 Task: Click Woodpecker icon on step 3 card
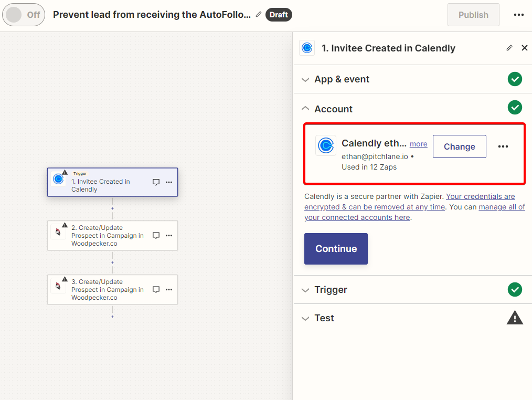pyautogui.click(x=58, y=286)
